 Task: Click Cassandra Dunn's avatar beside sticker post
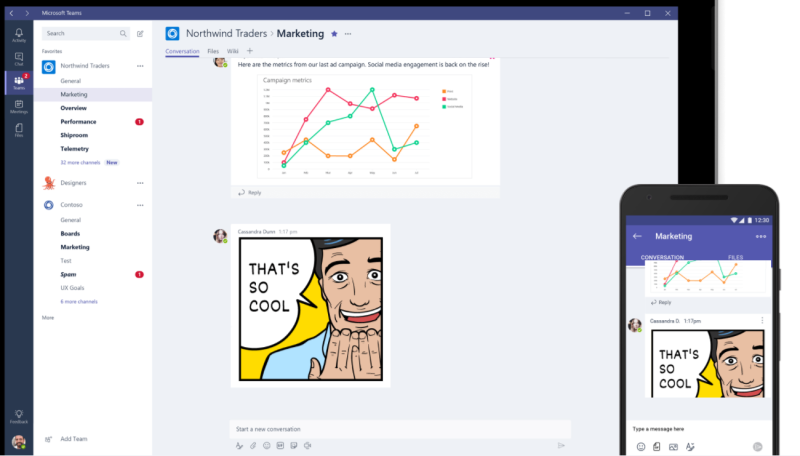[220, 236]
